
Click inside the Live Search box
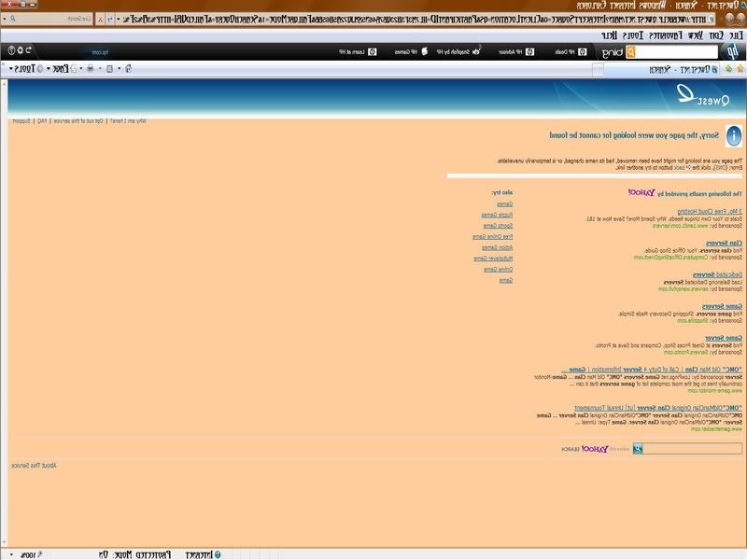click(53, 19)
